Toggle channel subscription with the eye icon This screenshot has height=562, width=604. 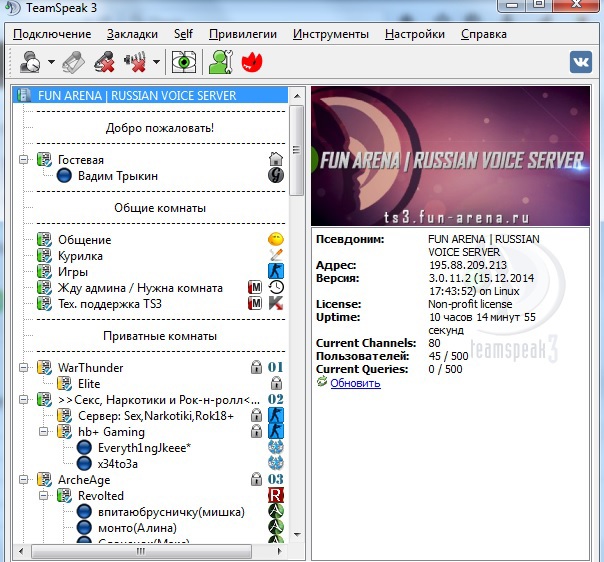point(183,63)
